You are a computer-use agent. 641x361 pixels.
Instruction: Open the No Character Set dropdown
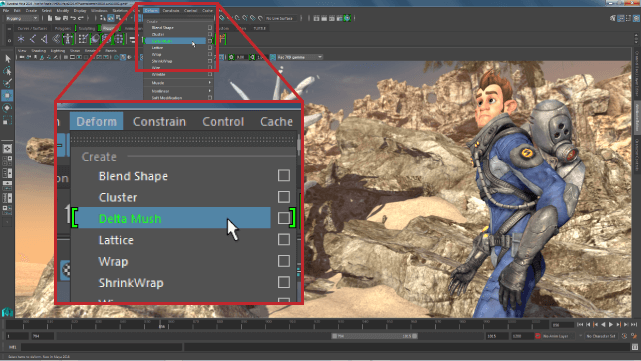pyautogui.click(x=601, y=336)
